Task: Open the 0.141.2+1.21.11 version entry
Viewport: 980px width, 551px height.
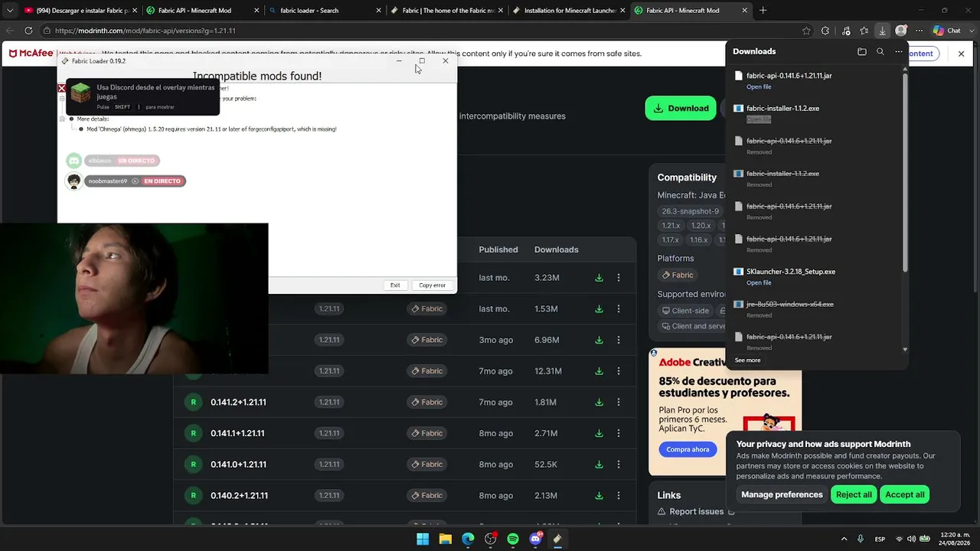Action: (238, 402)
